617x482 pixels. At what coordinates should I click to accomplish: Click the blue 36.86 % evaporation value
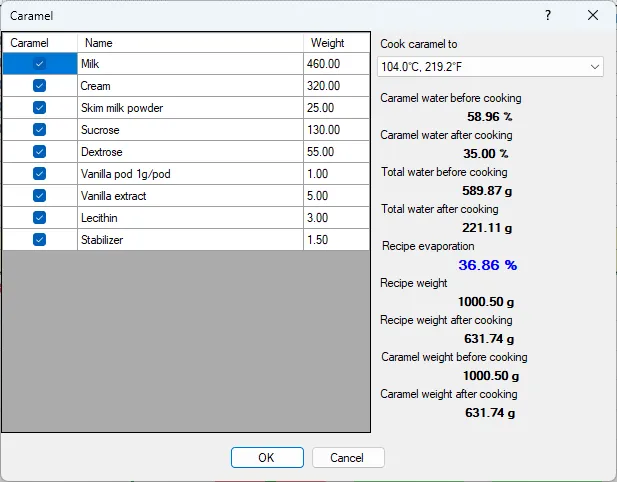tap(488, 265)
